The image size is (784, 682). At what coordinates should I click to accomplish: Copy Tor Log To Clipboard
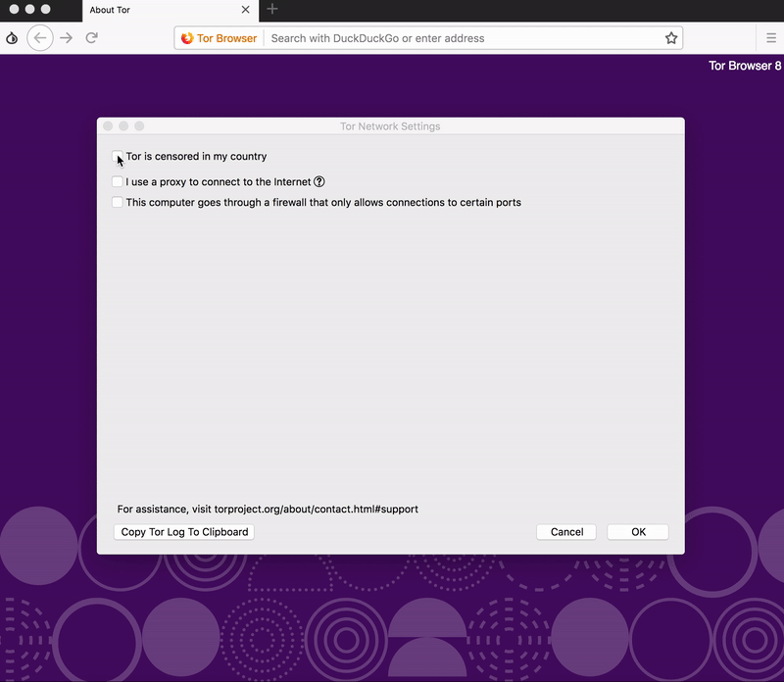(183, 531)
